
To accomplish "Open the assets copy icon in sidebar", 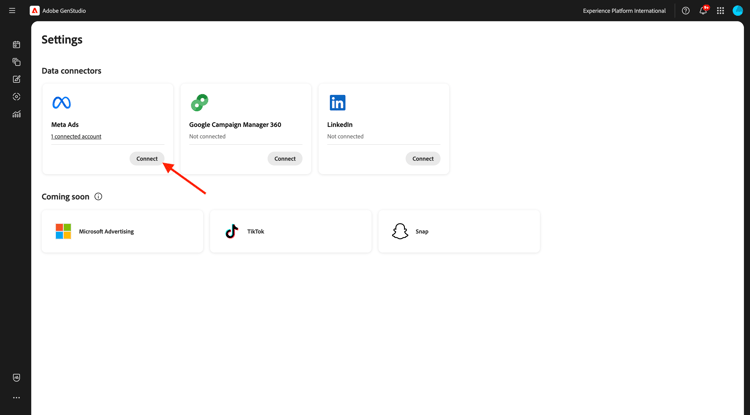I will pyautogui.click(x=16, y=62).
